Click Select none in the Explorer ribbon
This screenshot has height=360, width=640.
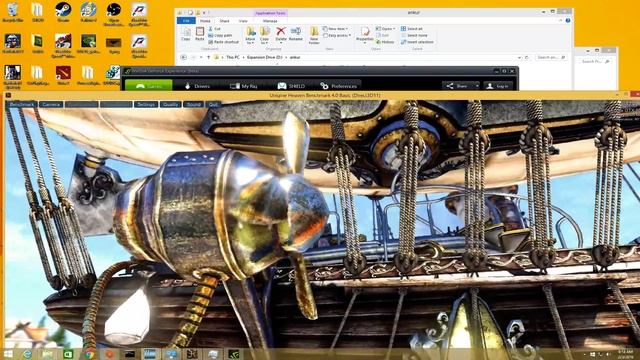tap(414, 36)
